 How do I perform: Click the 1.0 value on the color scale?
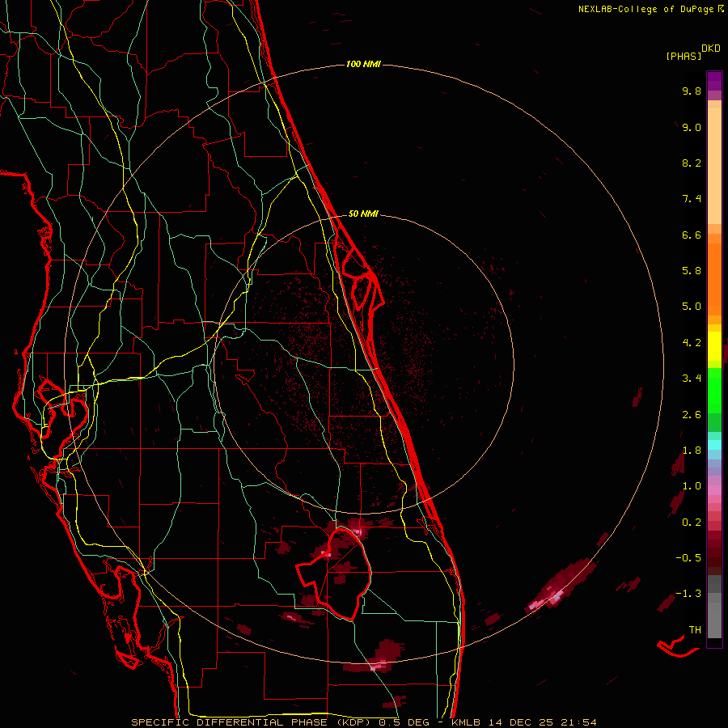pos(692,486)
